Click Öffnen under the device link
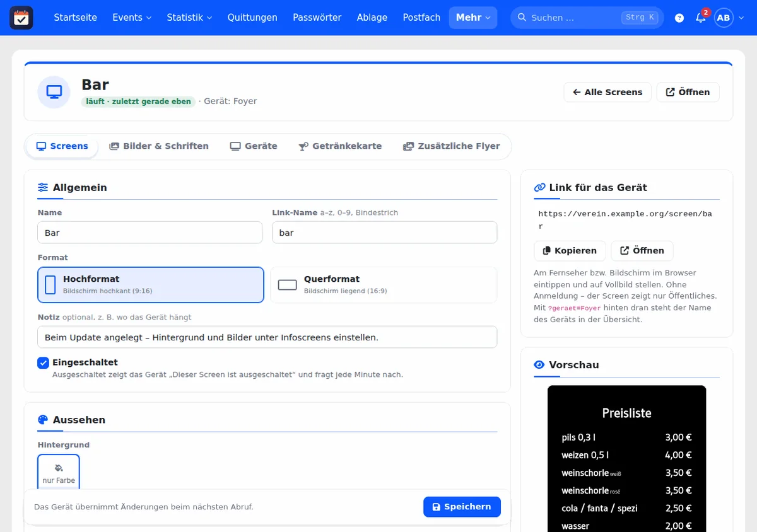Screen dimensions: 757x532 point(642,251)
